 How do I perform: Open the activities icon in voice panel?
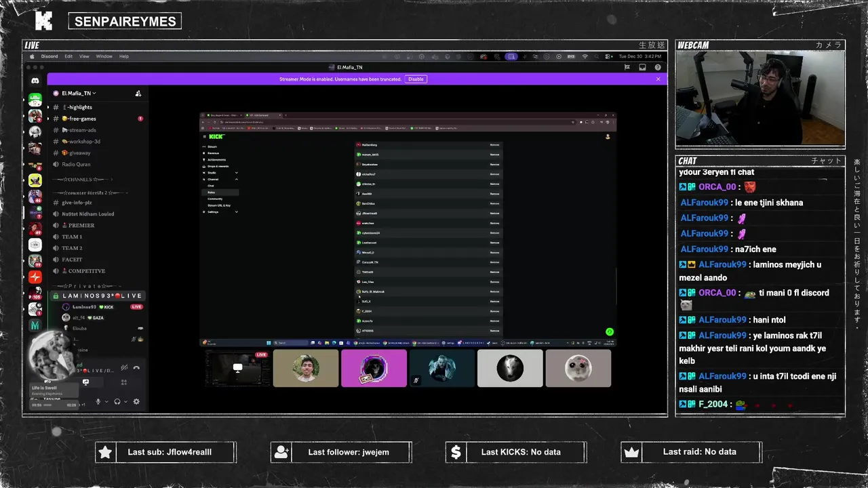pyautogui.click(x=123, y=382)
